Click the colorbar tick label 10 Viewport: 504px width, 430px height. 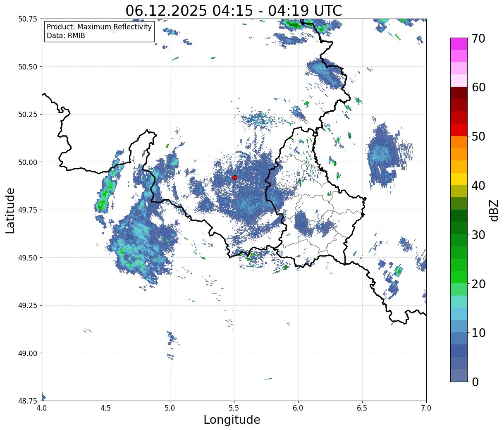pos(478,332)
